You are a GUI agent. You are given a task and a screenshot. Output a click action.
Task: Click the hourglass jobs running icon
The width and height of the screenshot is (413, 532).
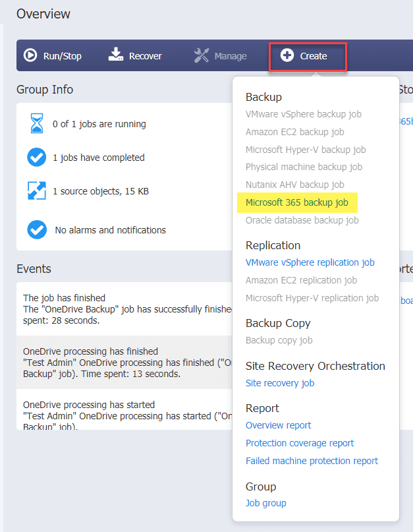coord(37,123)
